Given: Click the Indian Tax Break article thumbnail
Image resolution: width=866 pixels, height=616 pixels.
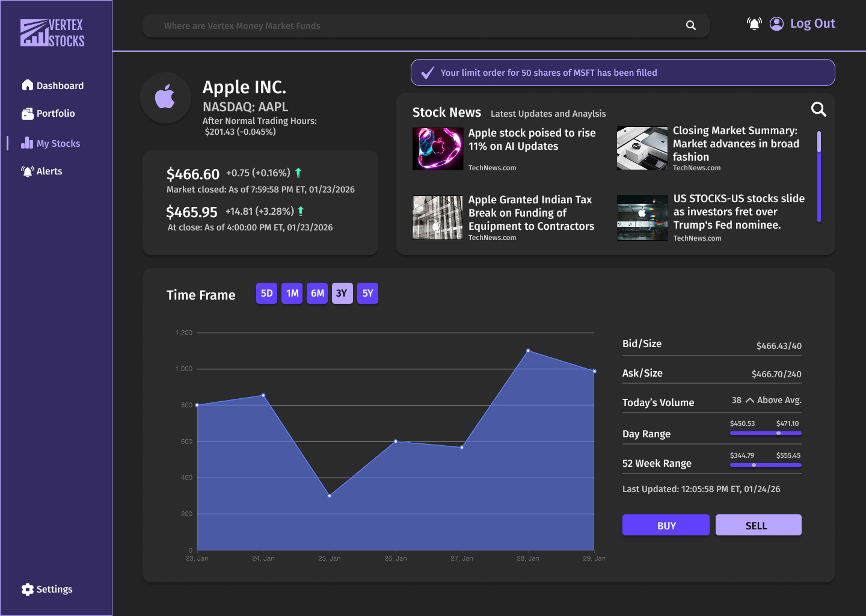Looking at the screenshot, I should pyautogui.click(x=438, y=218).
